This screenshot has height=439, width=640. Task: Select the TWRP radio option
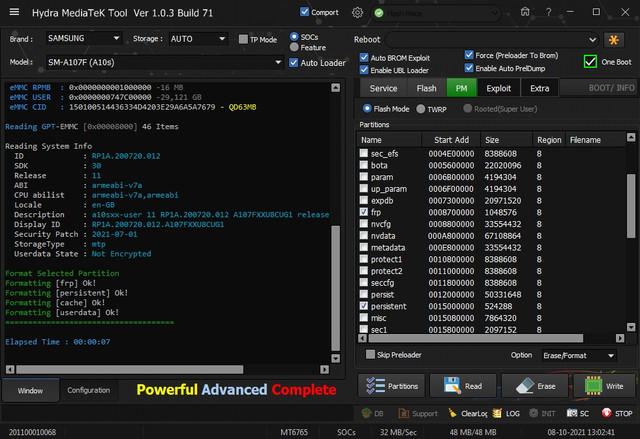pos(421,108)
